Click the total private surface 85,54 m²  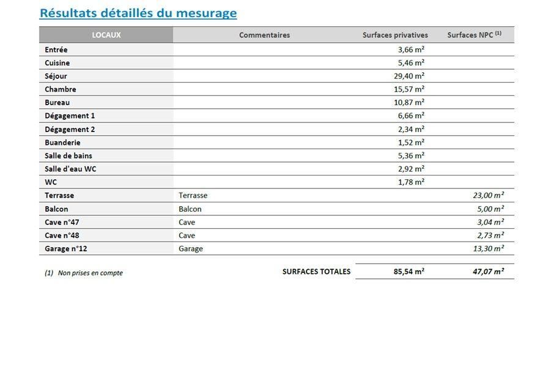(x=409, y=272)
